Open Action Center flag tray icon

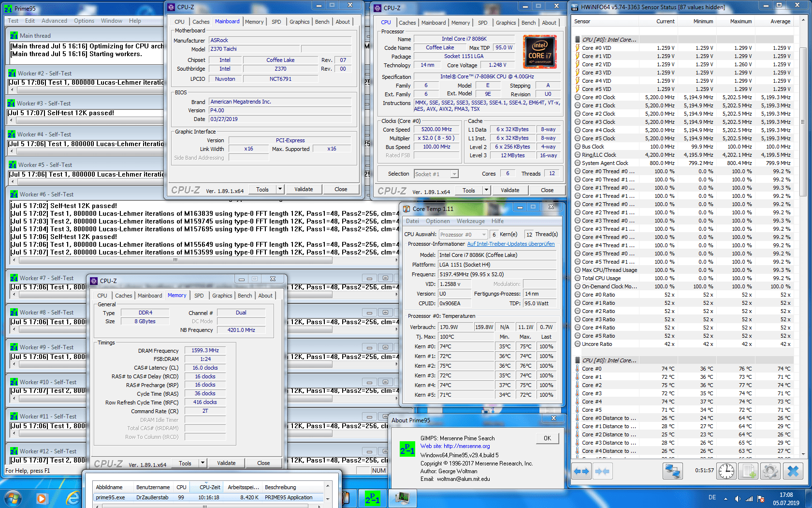761,499
